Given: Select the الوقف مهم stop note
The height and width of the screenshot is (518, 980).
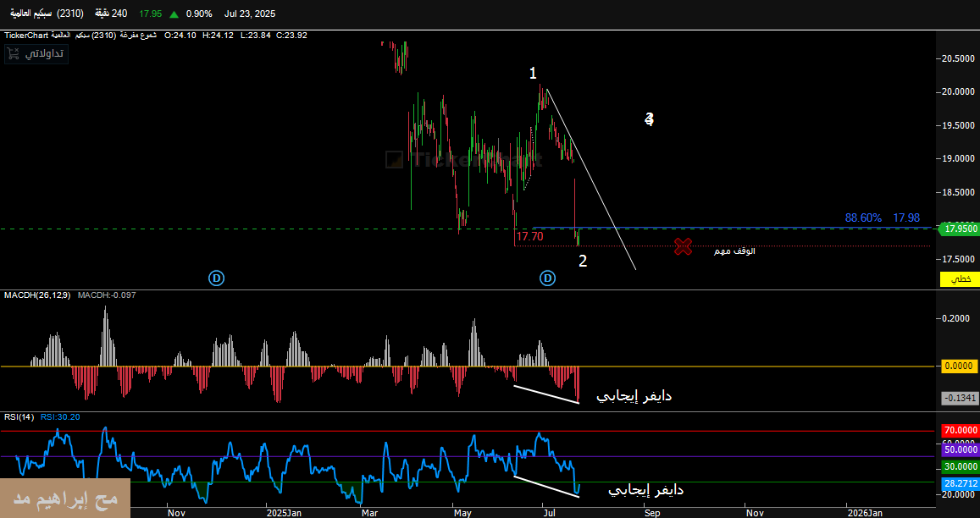Looking at the screenshot, I should tap(735, 251).
